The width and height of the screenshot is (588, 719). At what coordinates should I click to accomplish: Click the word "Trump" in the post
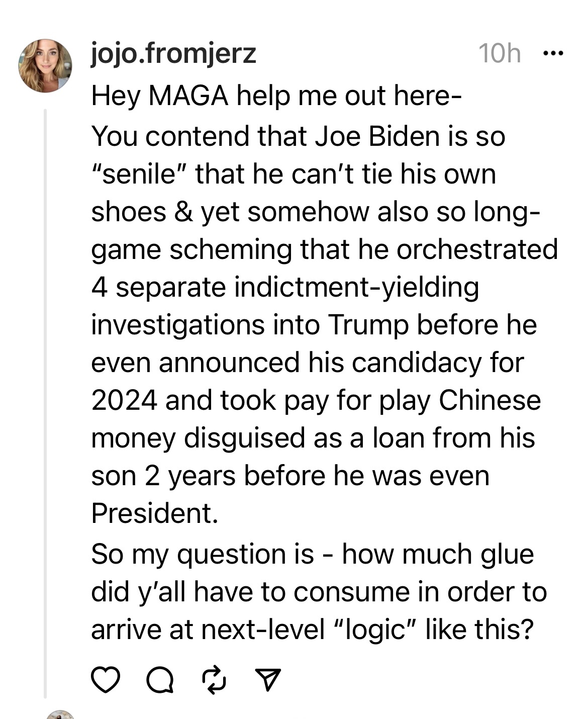[368, 325]
